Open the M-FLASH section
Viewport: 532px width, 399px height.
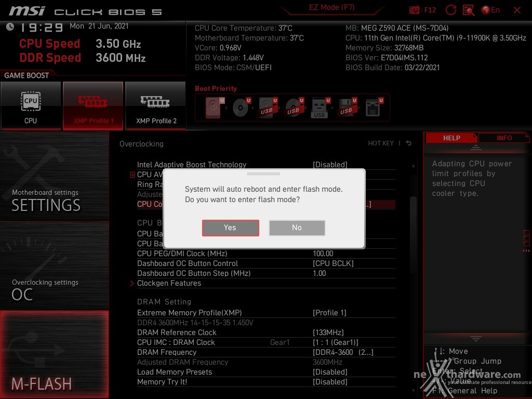point(54,354)
